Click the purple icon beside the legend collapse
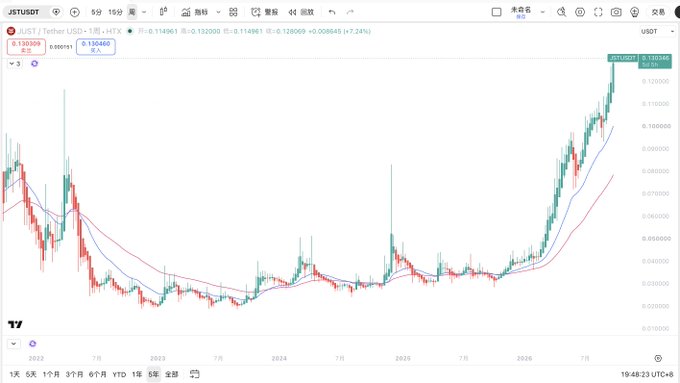 35,64
